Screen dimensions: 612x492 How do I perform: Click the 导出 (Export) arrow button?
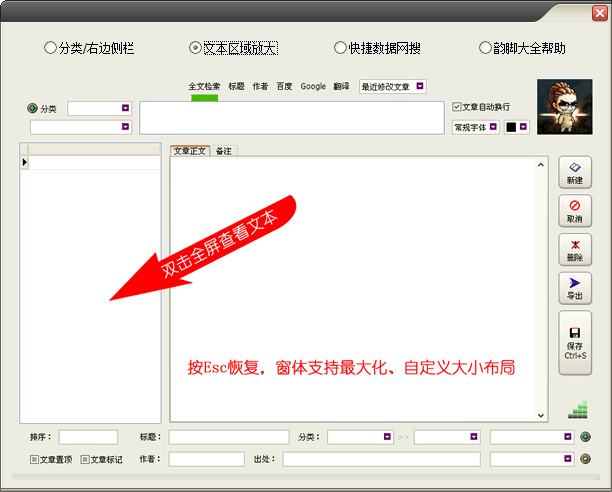pos(574,289)
